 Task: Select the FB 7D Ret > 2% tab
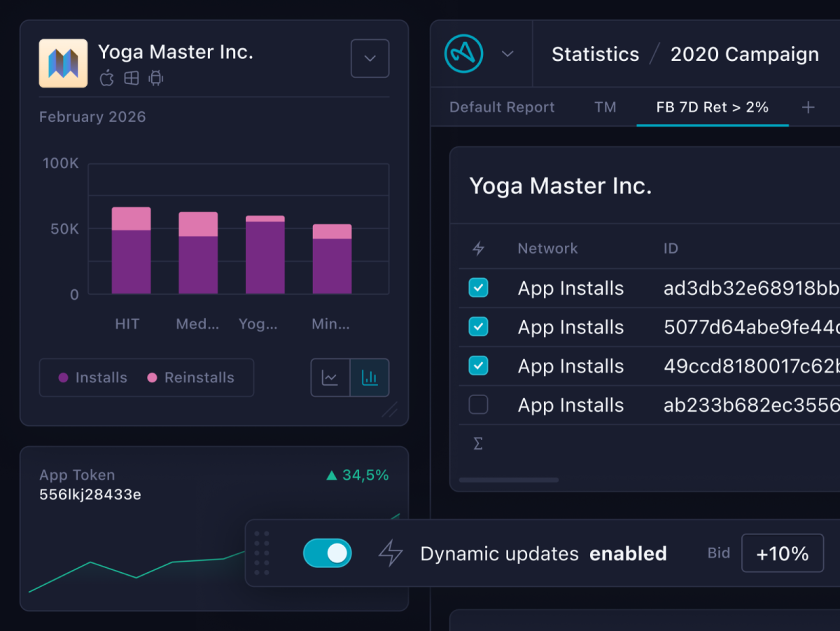713,107
